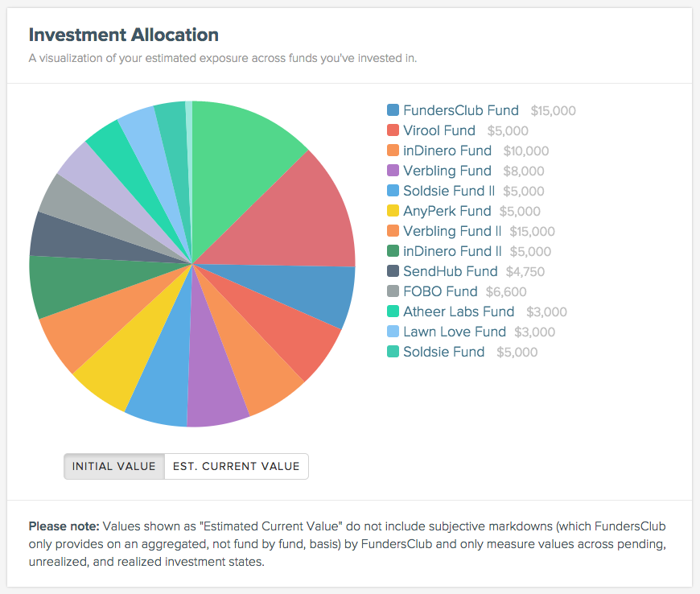The image size is (700, 594).
Task: Switch to Est. Current Value view
Action: tap(236, 466)
